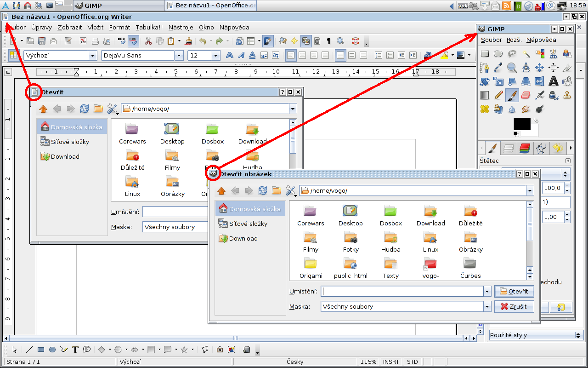Select Download in Writer Otevřít dialog sidebar
This screenshot has height=368, width=588.
pos(73,156)
